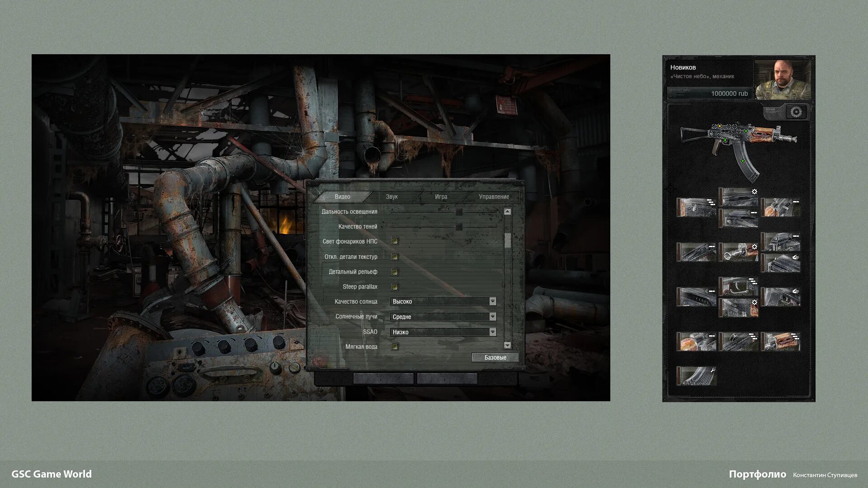The height and width of the screenshot is (488, 868).
Task: Switch to the Звук tab
Action: point(392,197)
